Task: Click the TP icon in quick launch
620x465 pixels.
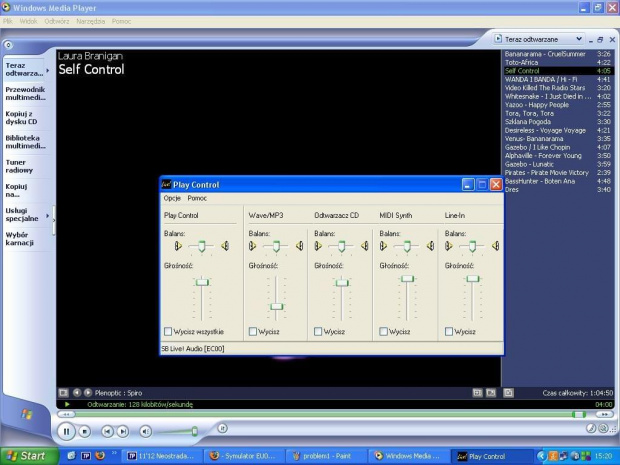Action: 86,456
